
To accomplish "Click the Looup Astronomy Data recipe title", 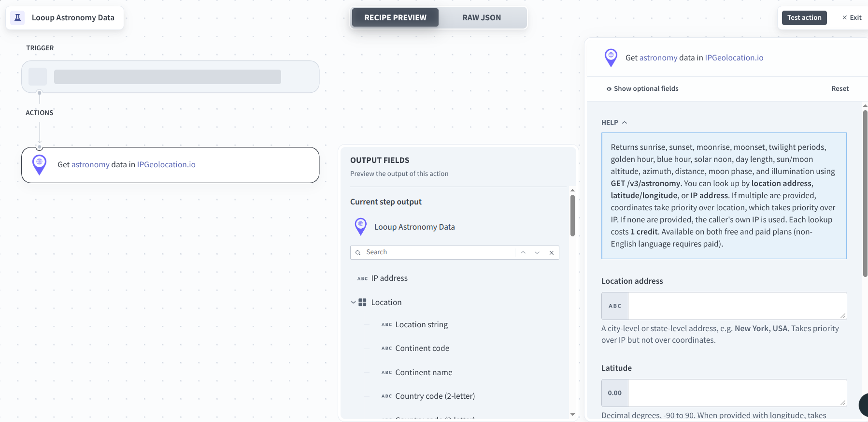I will [73, 18].
